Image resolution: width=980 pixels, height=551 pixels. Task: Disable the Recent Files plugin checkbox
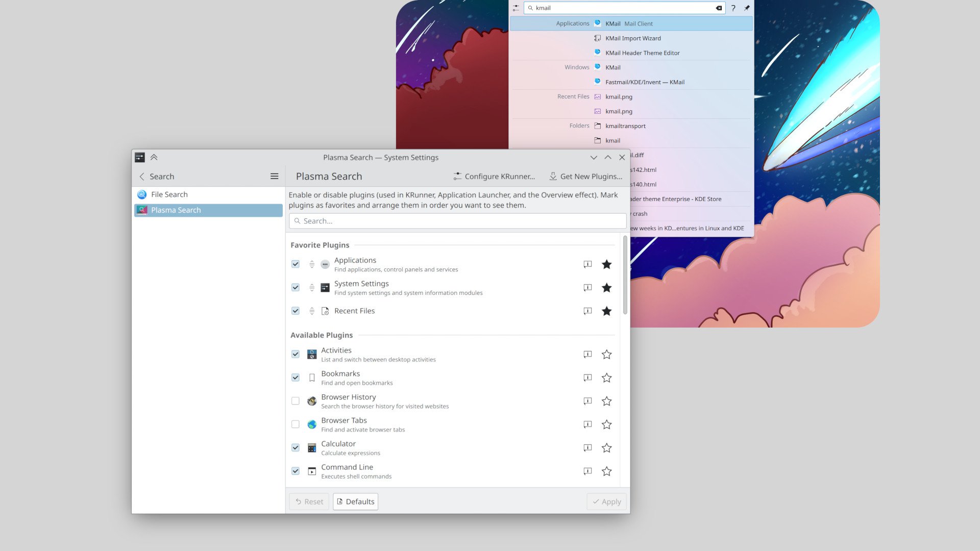(296, 311)
